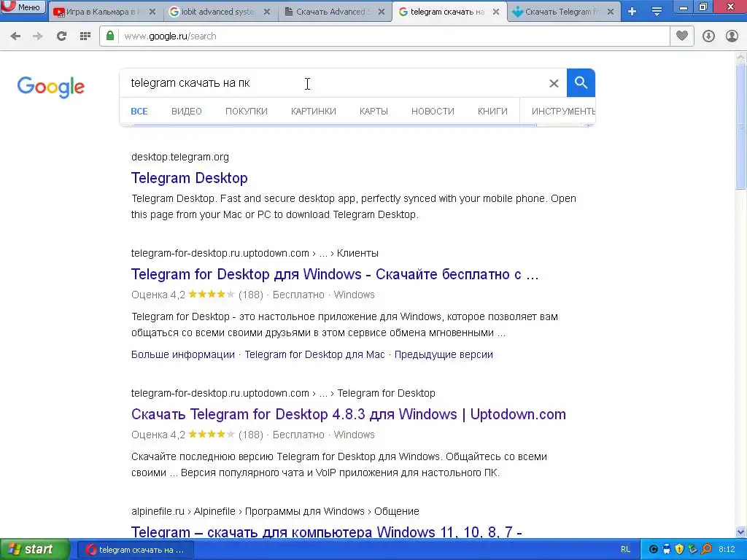Click the scrollbar up arrow

click(x=741, y=58)
